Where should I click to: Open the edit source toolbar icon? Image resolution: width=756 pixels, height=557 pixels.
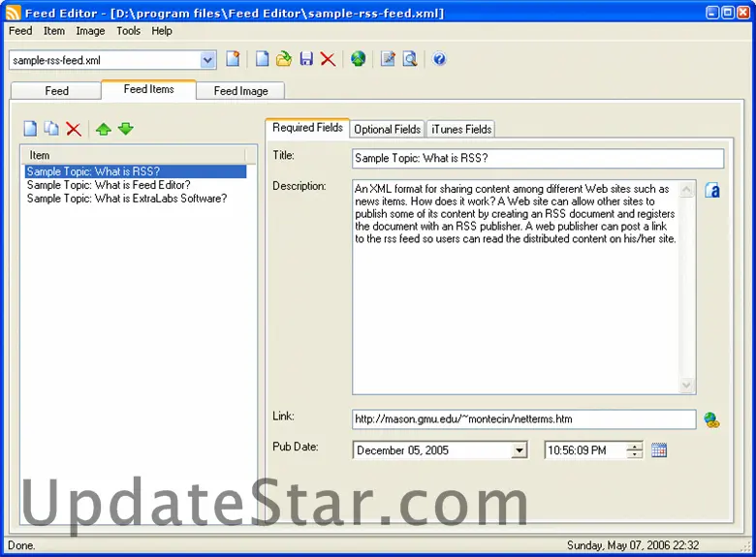pos(388,59)
